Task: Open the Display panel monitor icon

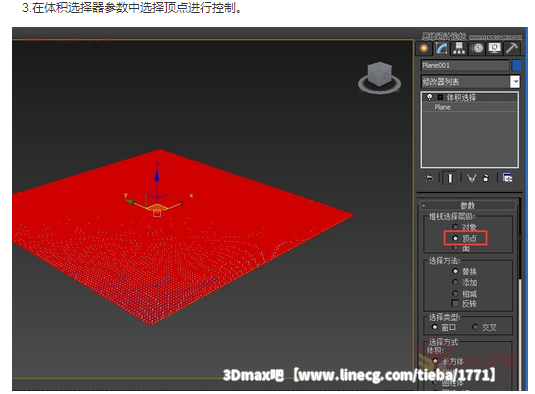Action: (x=494, y=48)
